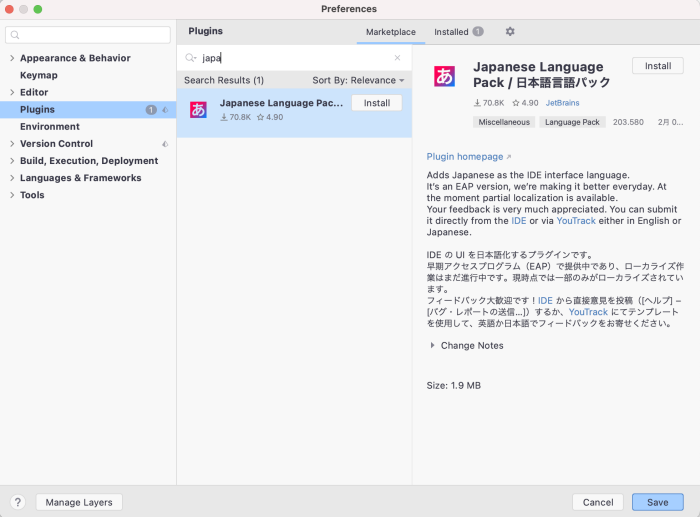Expand Appearance & Behavior section
The image size is (700, 517).
point(12,58)
